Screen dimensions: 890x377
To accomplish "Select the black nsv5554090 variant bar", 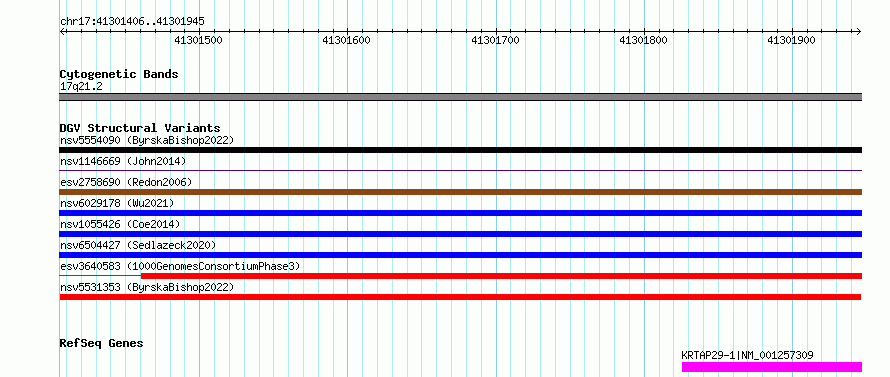I will click(x=460, y=150).
